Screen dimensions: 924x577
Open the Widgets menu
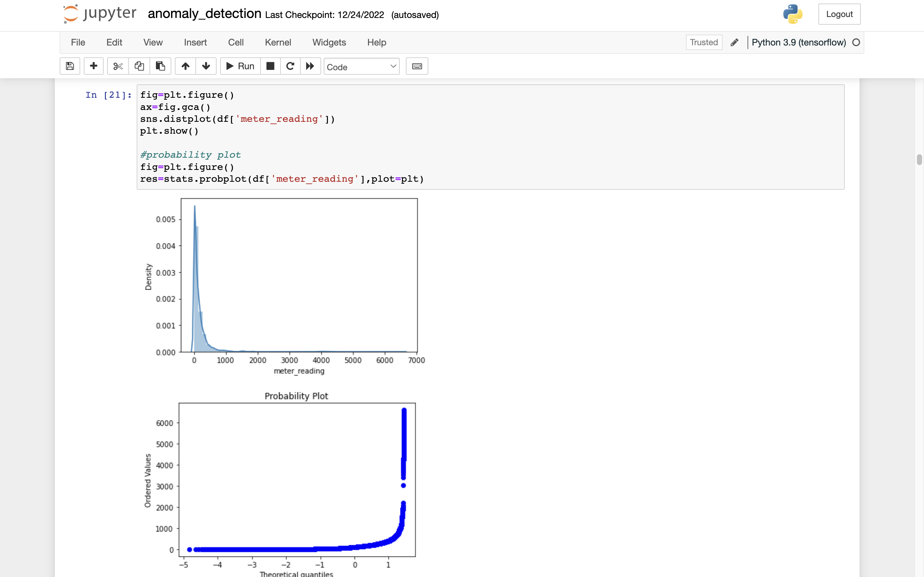329,42
